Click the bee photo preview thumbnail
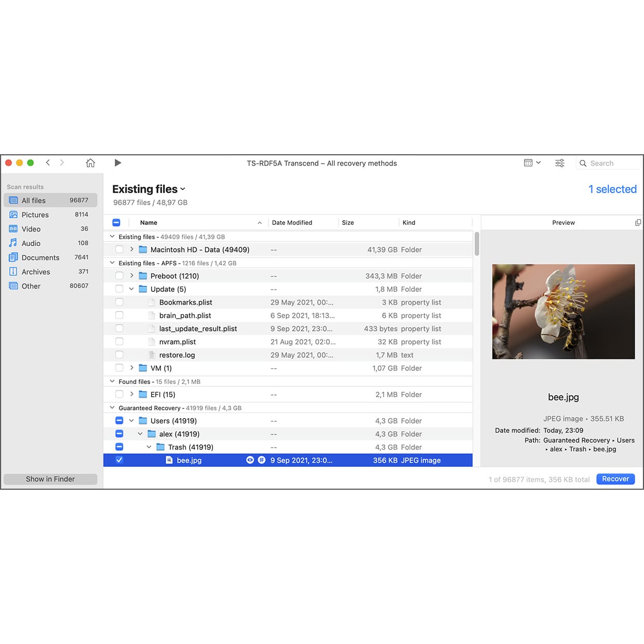 563,312
